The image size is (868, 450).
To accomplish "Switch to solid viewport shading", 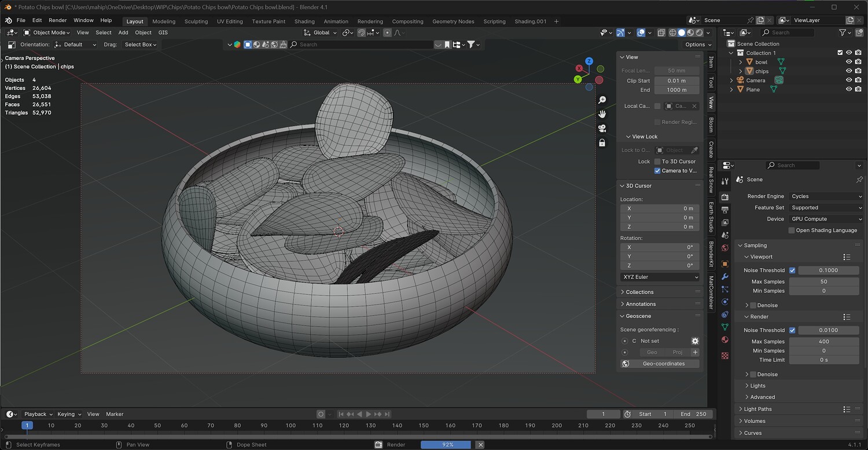I will point(682,32).
